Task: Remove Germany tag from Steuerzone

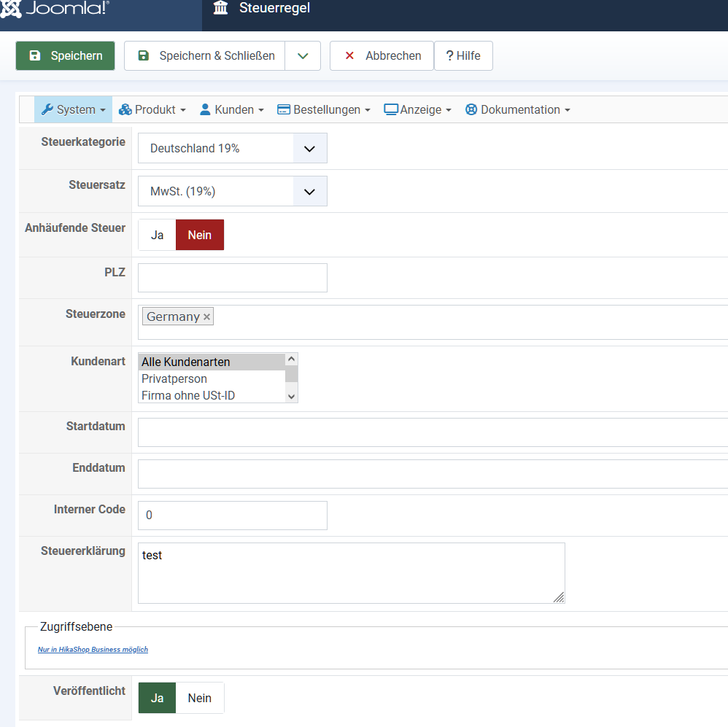Action: [206, 316]
